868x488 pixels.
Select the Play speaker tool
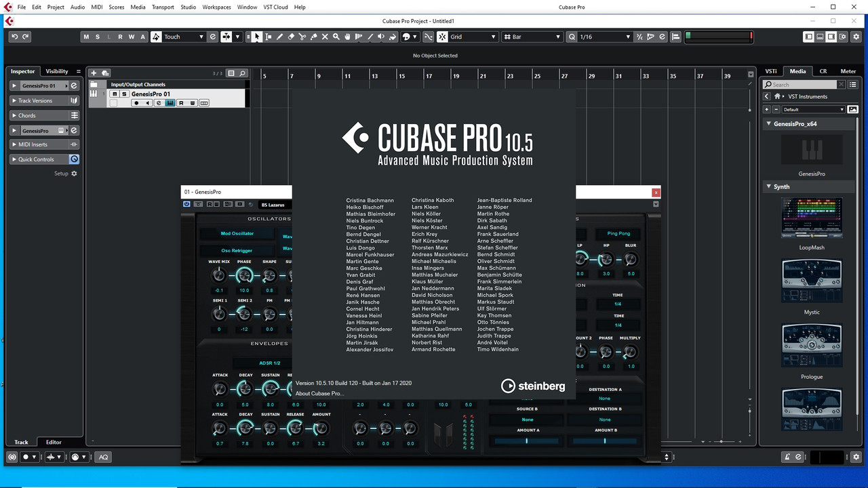pyautogui.click(x=380, y=37)
